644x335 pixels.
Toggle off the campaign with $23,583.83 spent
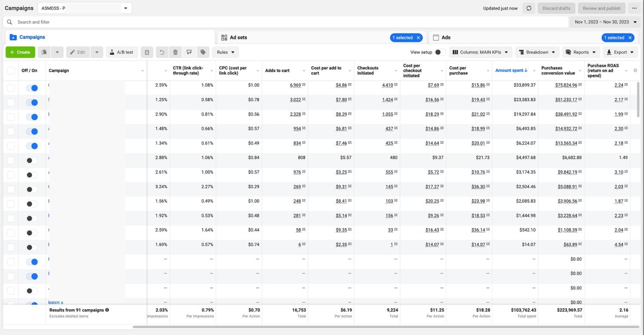coord(32,103)
